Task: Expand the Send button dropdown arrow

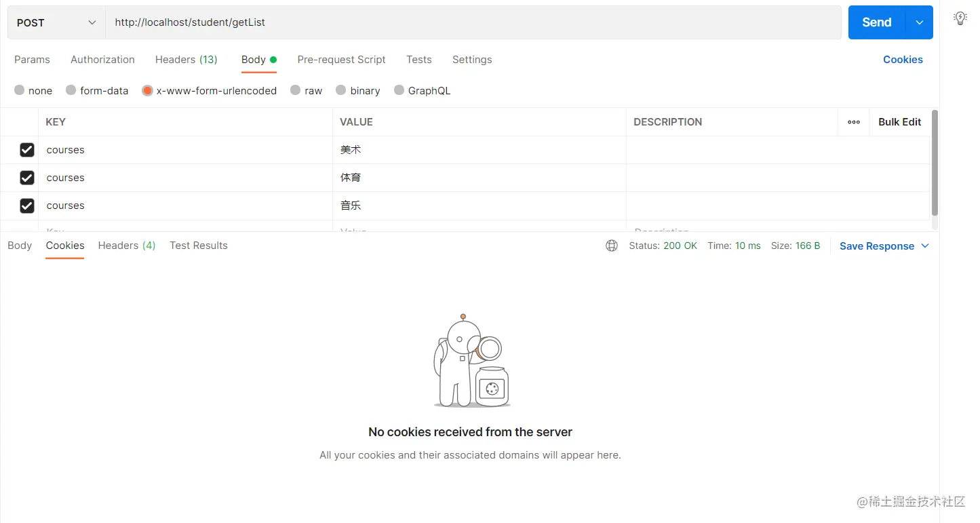Action: tap(920, 22)
